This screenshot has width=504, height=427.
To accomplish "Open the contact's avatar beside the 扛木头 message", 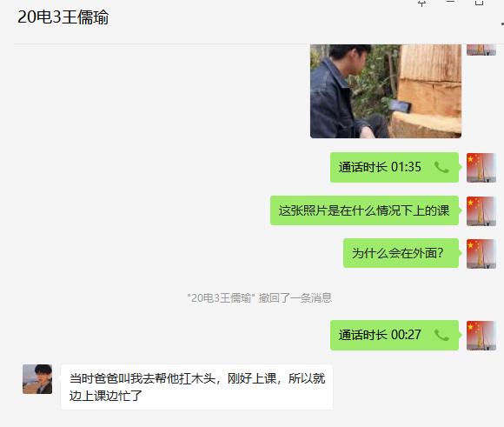I will (37, 379).
